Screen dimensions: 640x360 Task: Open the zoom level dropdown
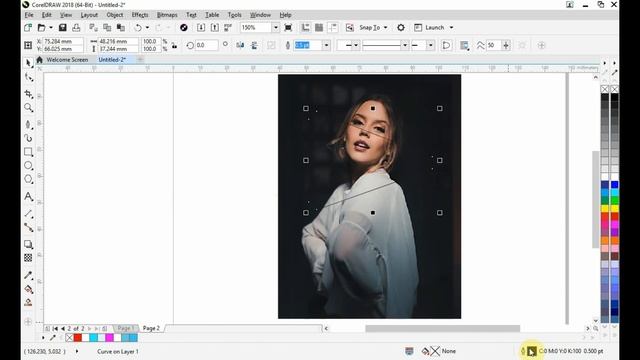point(276,27)
